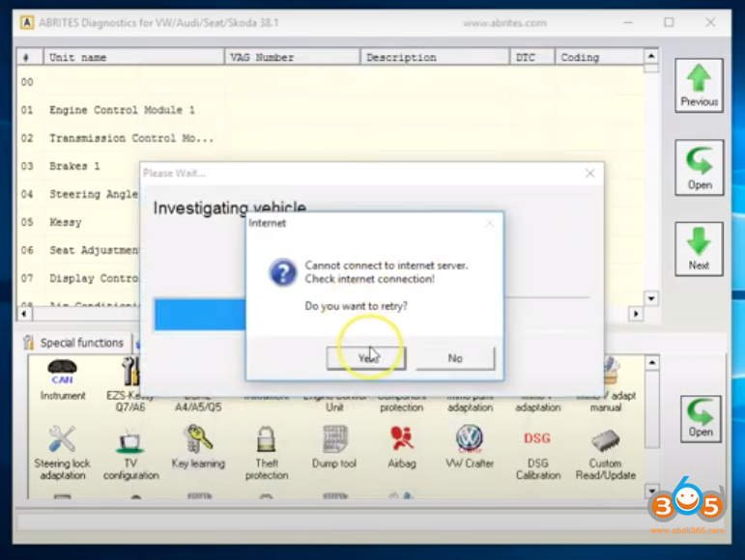Maximize the ABRITES Diagnostics window
745x560 pixels.
[669, 22]
